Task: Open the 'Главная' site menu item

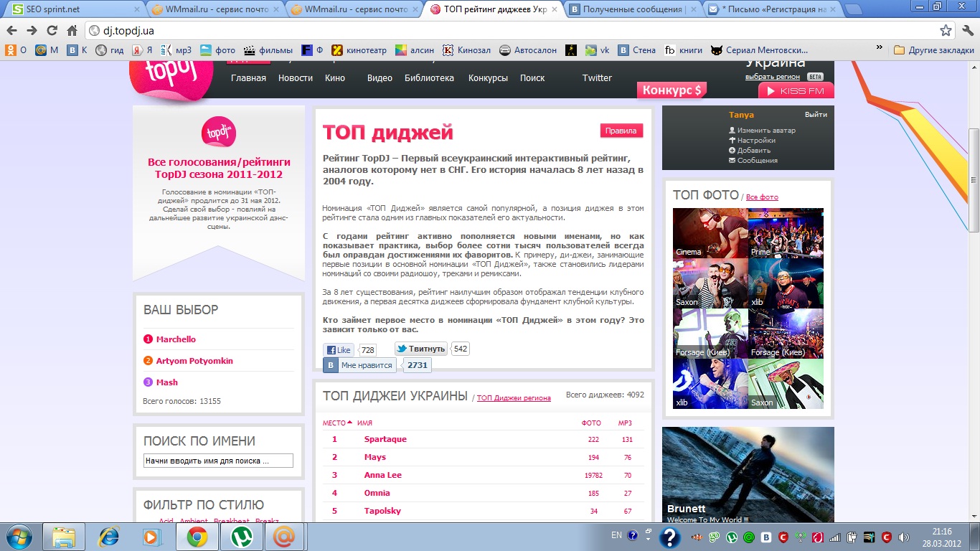Action: pyautogui.click(x=248, y=78)
